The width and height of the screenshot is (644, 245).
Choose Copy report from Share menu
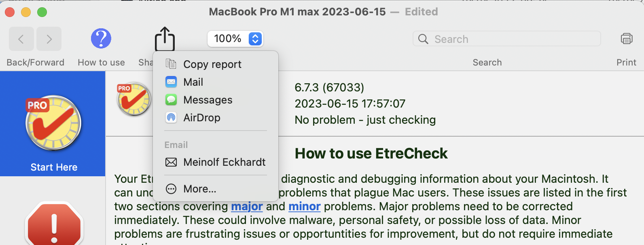pos(212,64)
